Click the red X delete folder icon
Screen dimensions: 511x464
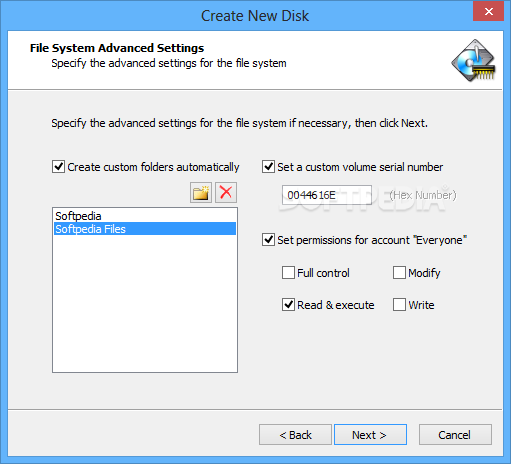(x=226, y=193)
